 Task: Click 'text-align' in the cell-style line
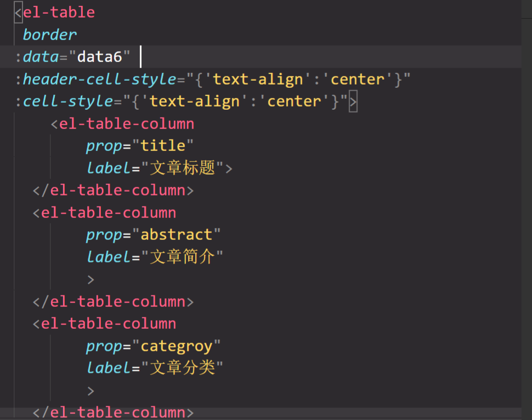tap(194, 102)
